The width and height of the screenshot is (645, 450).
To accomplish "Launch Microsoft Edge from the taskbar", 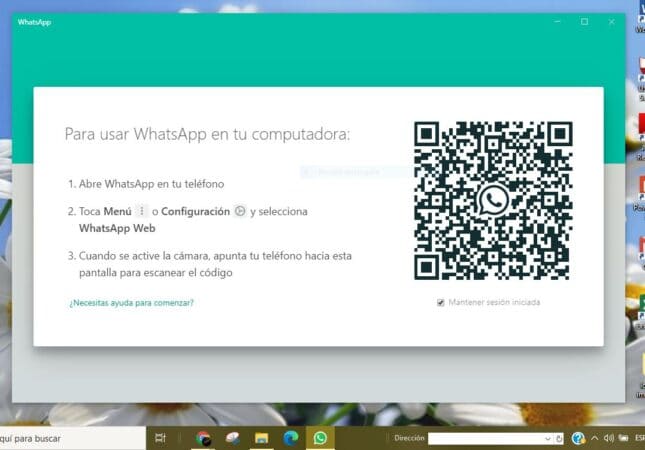I will point(291,438).
